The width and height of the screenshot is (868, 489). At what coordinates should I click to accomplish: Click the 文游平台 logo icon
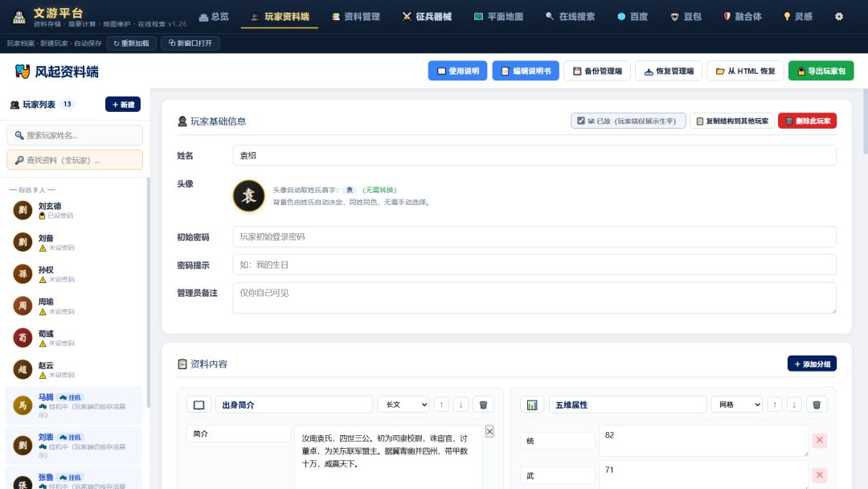(x=18, y=17)
